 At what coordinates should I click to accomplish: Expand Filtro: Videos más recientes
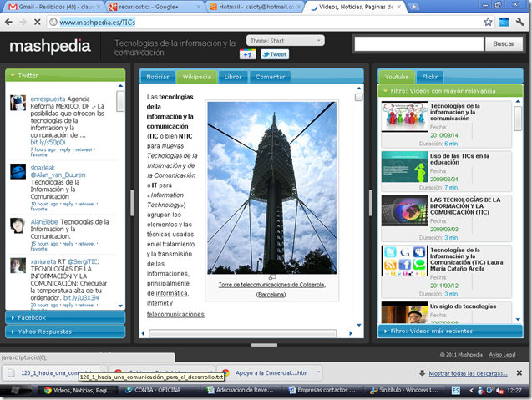[x=450, y=331]
